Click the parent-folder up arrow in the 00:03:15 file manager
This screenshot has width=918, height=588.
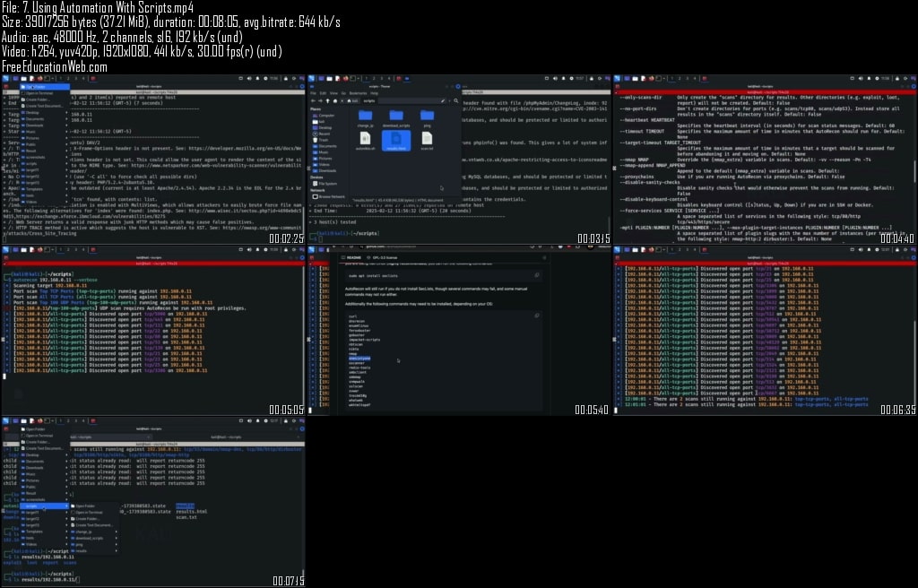[x=327, y=100]
